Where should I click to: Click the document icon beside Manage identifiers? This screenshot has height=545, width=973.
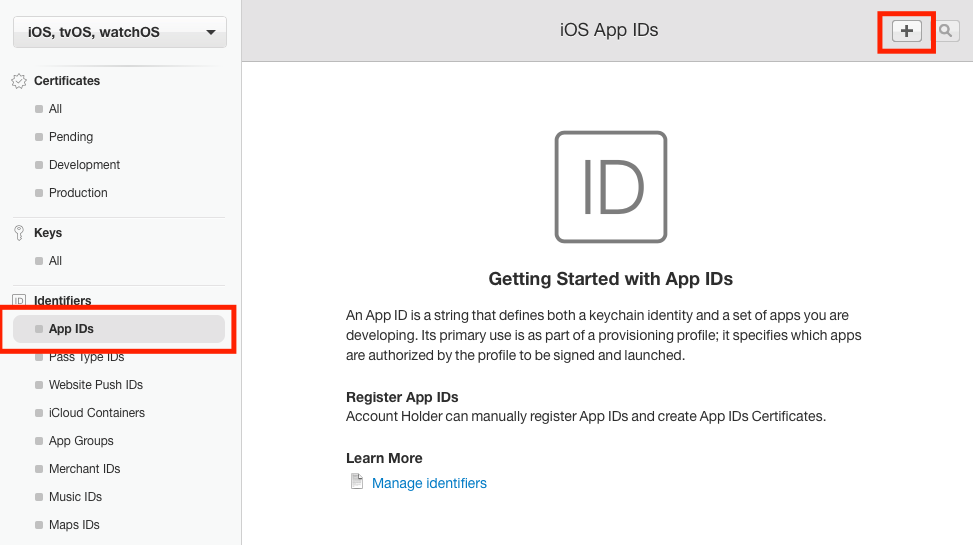[357, 482]
